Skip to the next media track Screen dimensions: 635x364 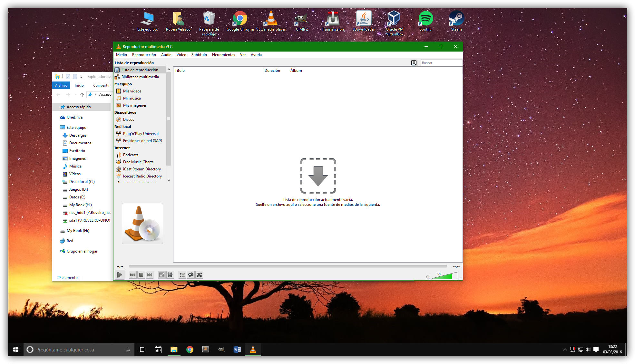[150, 275]
